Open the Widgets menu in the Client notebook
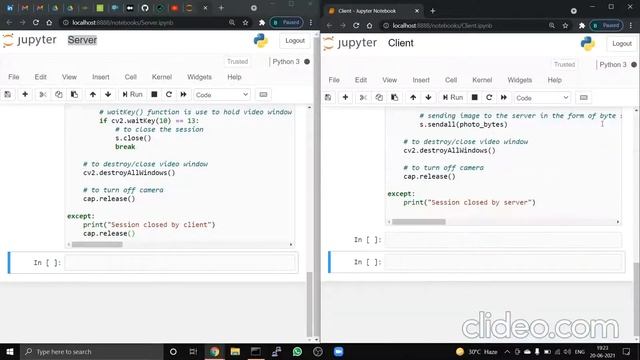This screenshot has width=640, height=360. pyautogui.click(x=520, y=80)
